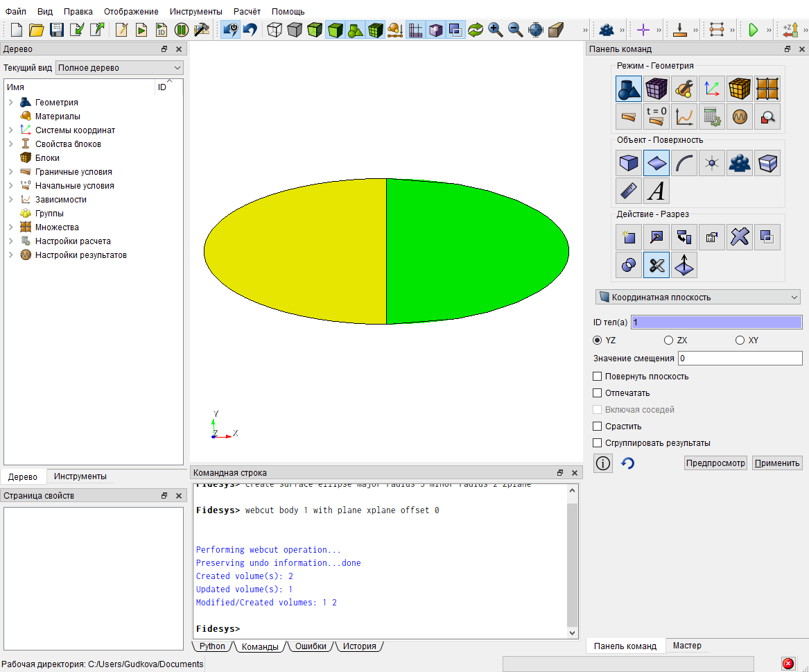The image size is (809, 672).
Task: Click the Open folder toolbar icon
Action: coord(36,30)
